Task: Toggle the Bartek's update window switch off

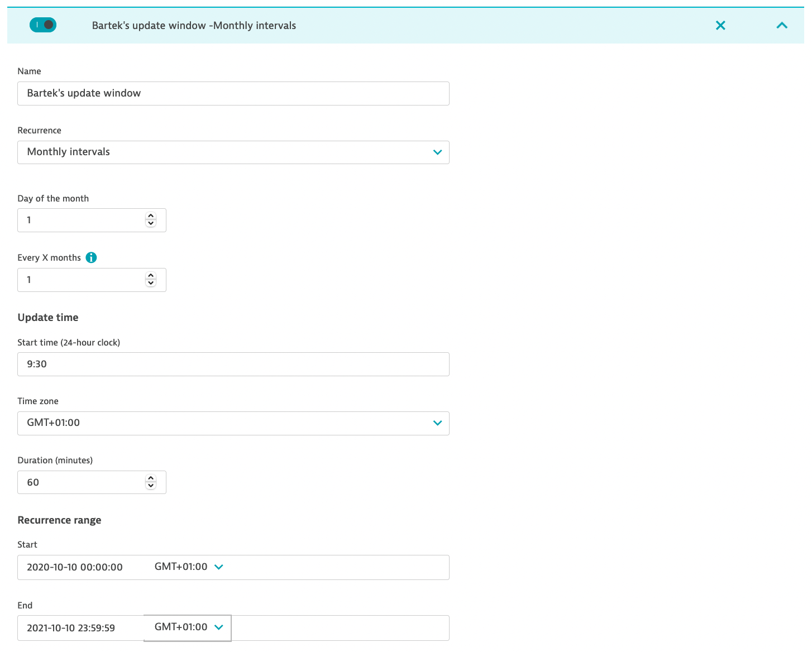Action: (43, 25)
